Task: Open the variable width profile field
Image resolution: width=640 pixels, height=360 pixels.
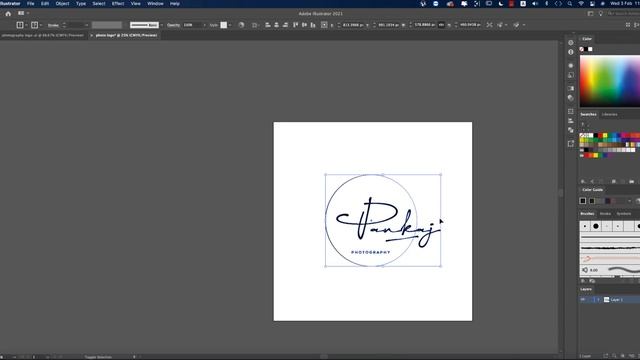Action: point(107,25)
